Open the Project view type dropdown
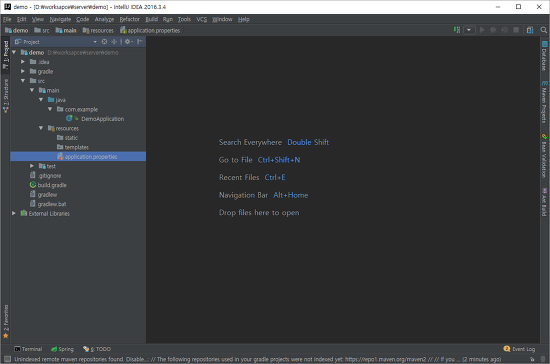The height and width of the screenshot is (364, 550). click(x=95, y=42)
